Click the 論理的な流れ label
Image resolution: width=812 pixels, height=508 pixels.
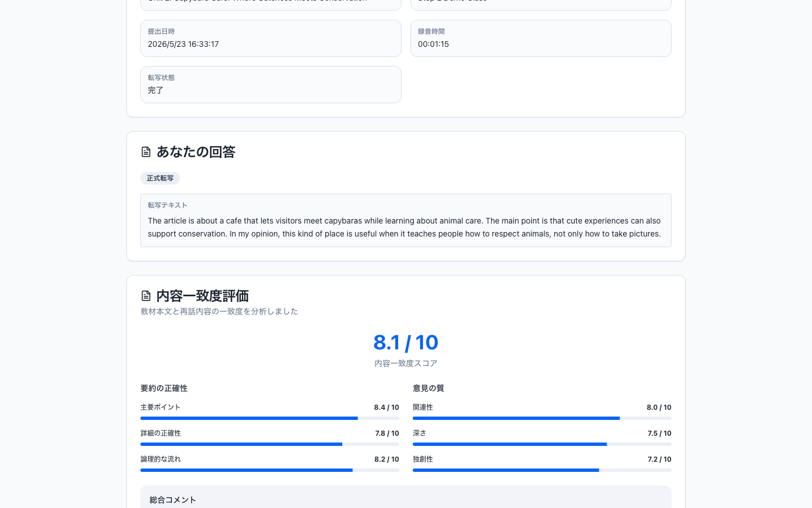pyautogui.click(x=161, y=459)
